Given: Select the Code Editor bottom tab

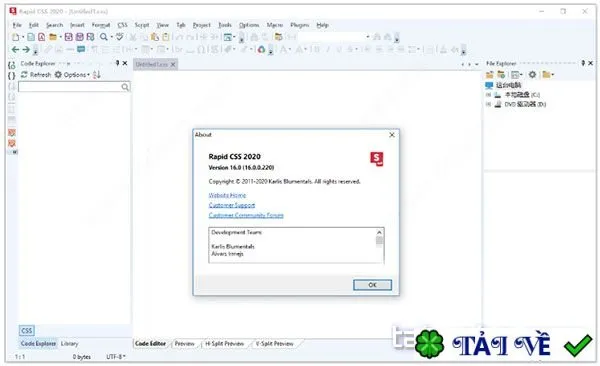Looking at the screenshot, I should pyautogui.click(x=150, y=344).
